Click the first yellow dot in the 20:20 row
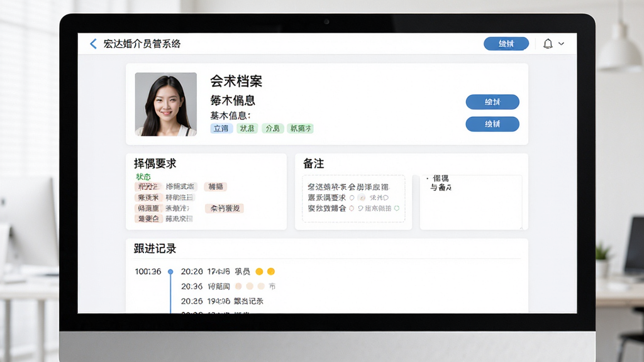Viewport: 644px width, 362px height. 259,271
